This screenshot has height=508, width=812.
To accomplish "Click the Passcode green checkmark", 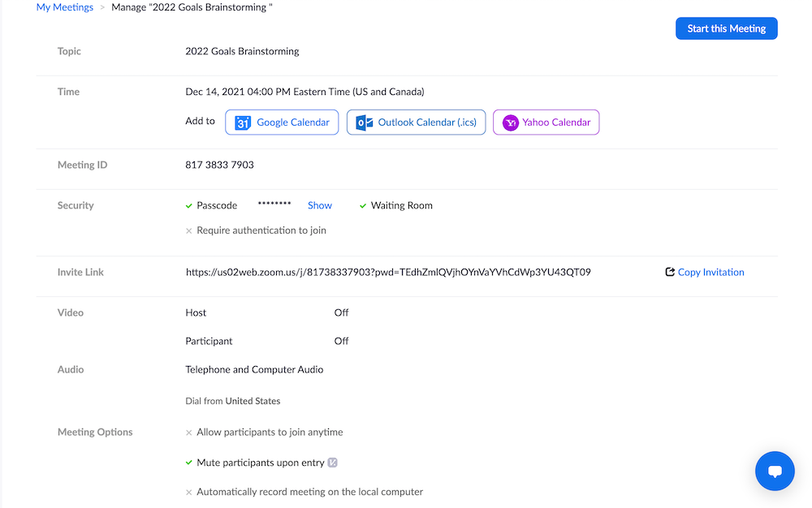I will [x=189, y=206].
